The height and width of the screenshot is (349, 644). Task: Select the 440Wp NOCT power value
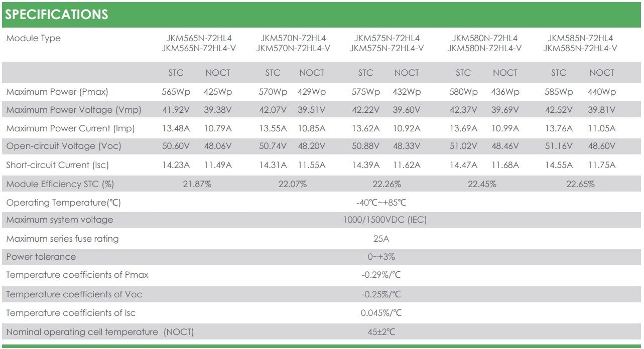tap(601, 92)
